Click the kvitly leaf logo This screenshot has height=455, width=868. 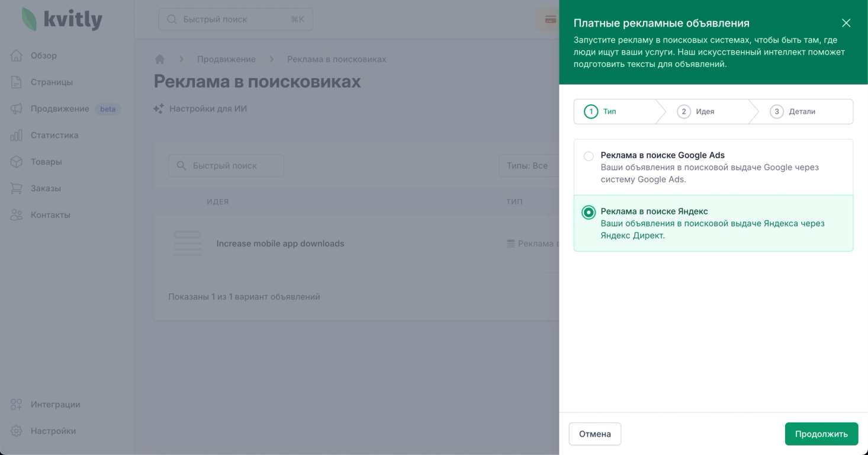point(29,20)
